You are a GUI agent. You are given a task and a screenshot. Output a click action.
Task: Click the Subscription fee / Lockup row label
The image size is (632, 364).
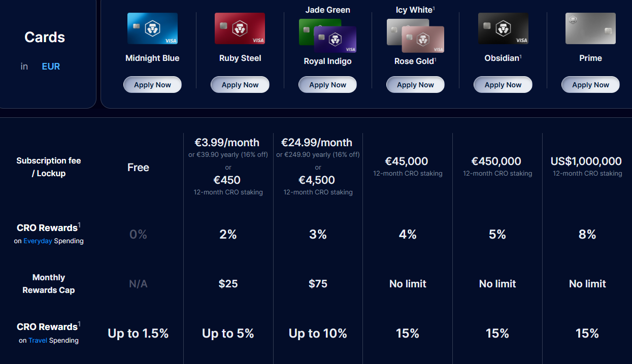(x=48, y=167)
